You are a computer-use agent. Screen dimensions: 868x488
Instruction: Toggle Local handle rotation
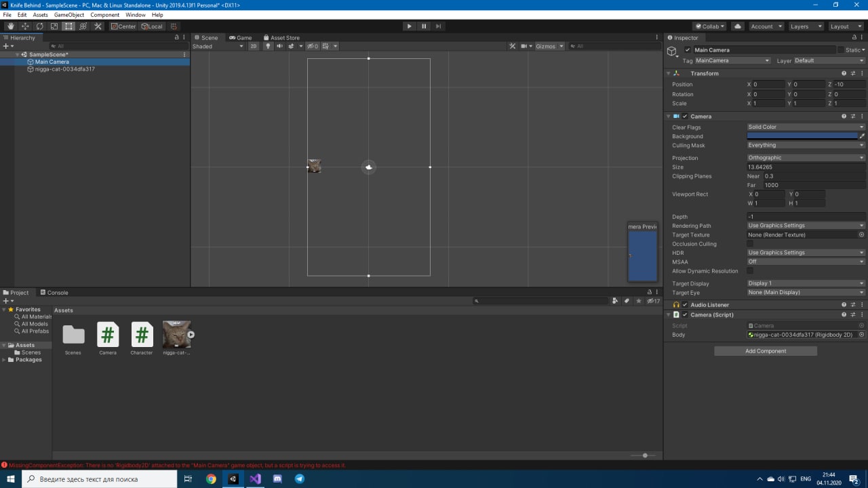click(x=151, y=26)
